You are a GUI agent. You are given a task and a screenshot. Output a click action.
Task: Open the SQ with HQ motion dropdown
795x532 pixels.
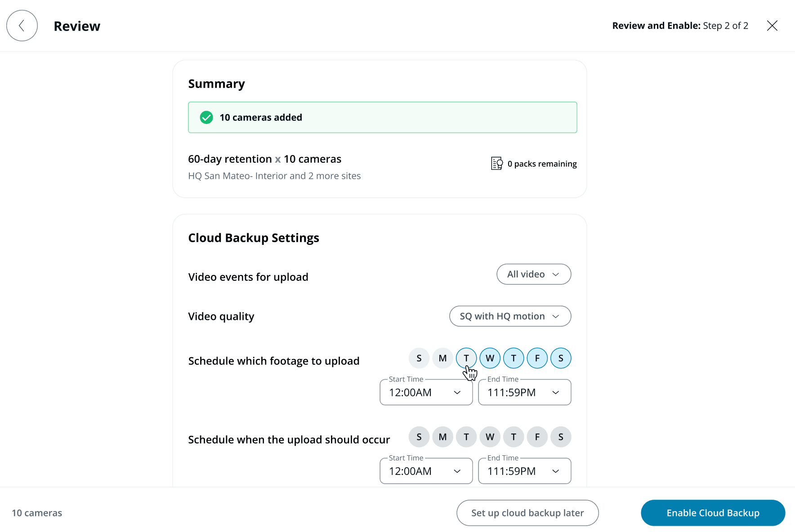(510, 316)
